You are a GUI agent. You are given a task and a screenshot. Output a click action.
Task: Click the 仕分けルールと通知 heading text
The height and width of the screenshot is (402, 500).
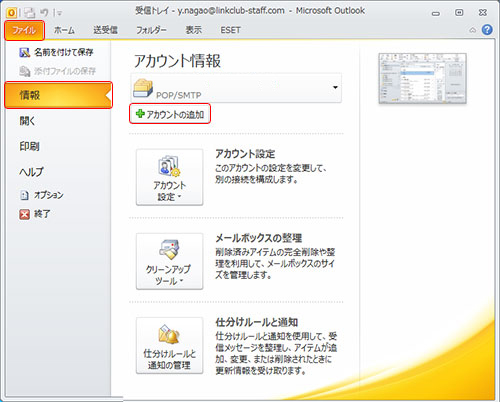[257, 322]
